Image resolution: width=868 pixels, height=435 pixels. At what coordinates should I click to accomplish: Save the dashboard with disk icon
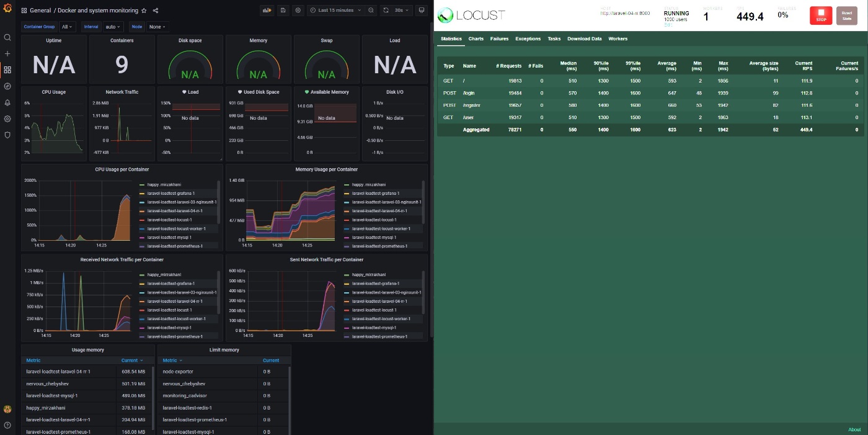tap(283, 11)
